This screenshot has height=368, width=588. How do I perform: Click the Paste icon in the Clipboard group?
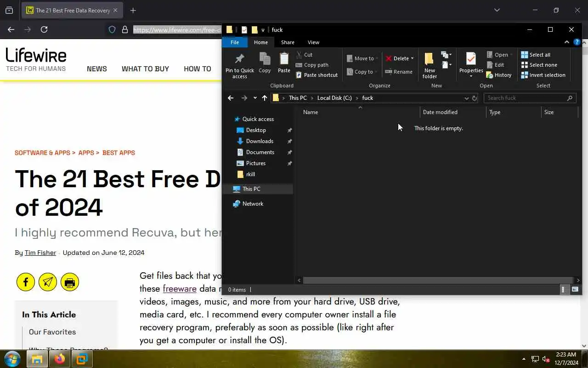[x=284, y=63]
